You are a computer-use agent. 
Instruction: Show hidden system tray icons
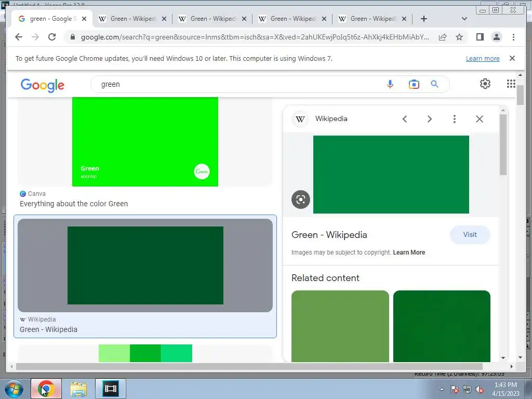(442, 389)
